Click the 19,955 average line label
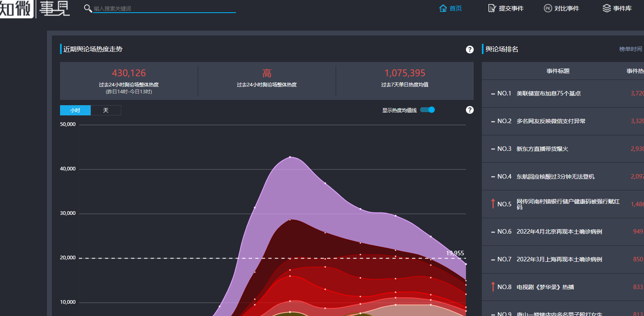 coord(455,253)
